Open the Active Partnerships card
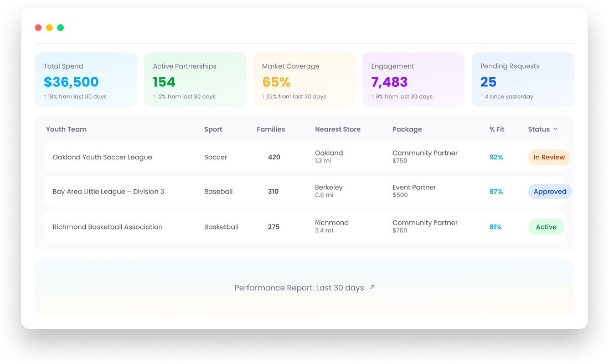 (195, 80)
